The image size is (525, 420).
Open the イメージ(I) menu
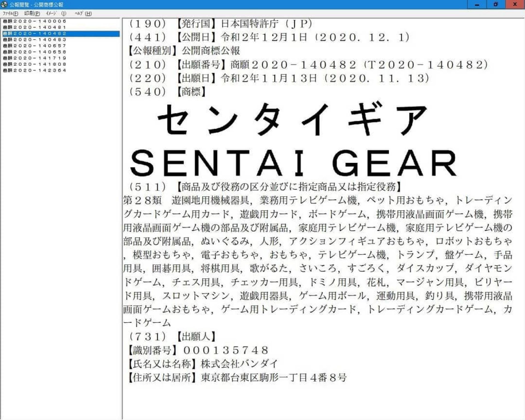click(56, 13)
